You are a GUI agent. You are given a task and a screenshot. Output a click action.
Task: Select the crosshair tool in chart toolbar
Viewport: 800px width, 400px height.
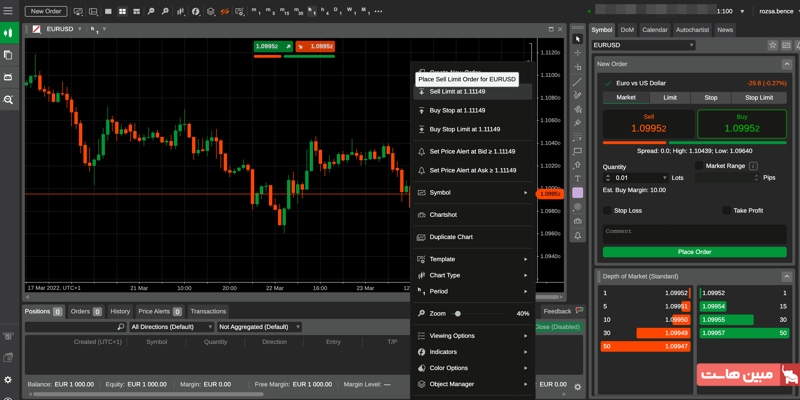tap(577, 53)
